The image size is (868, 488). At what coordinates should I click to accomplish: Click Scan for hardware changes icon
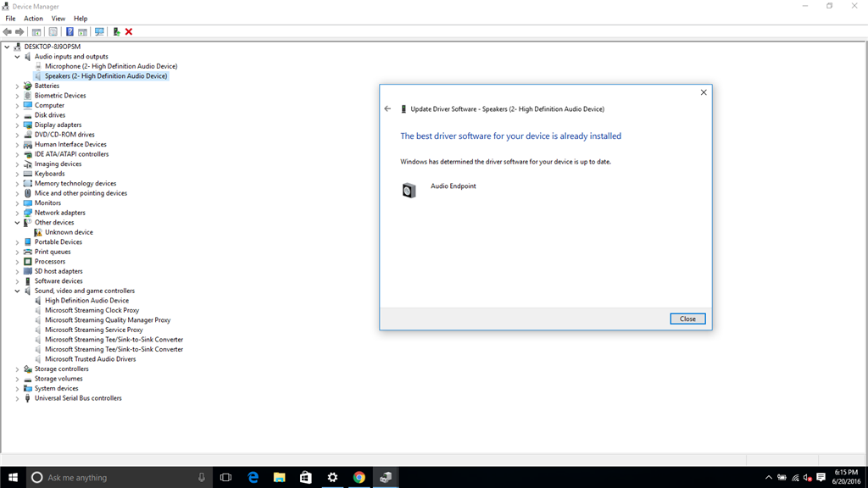tap(99, 32)
